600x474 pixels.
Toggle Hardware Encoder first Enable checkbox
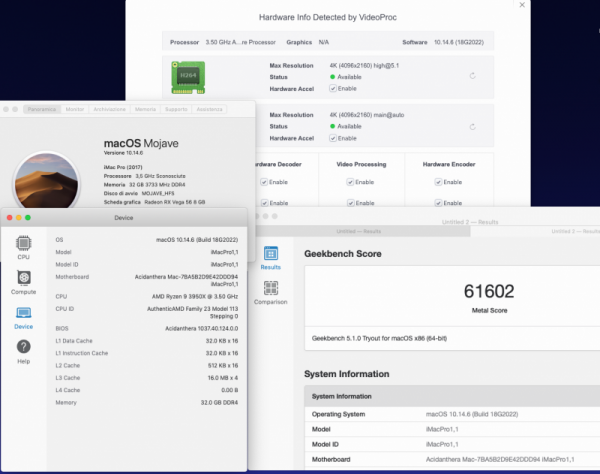[439, 182]
